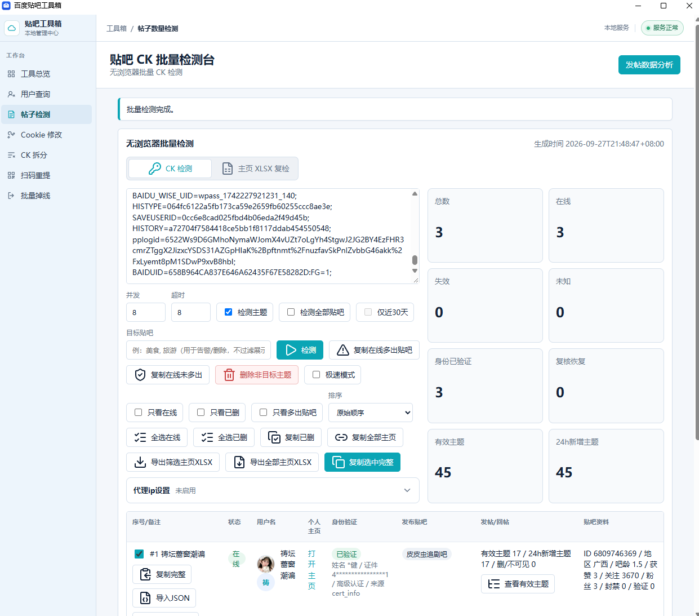Click the Cookie 修改 icon in sidebar
This screenshot has width=699, height=616.
(x=11, y=135)
